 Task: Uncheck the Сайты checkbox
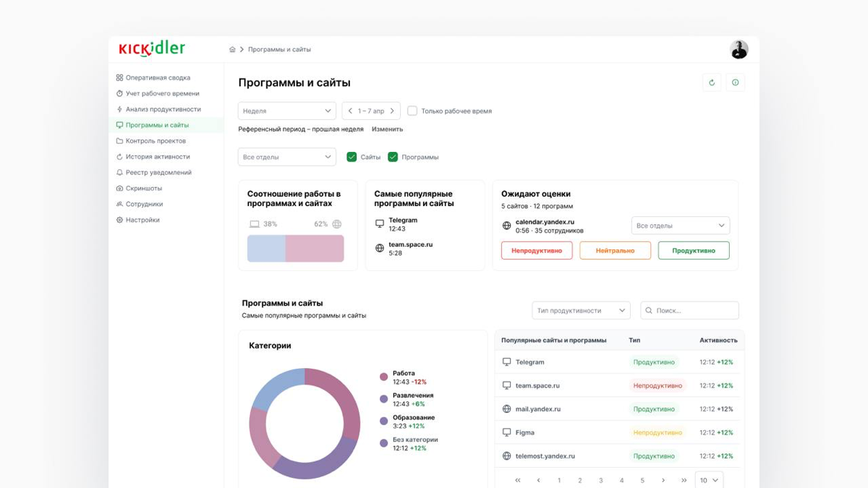(x=352, y=157)
